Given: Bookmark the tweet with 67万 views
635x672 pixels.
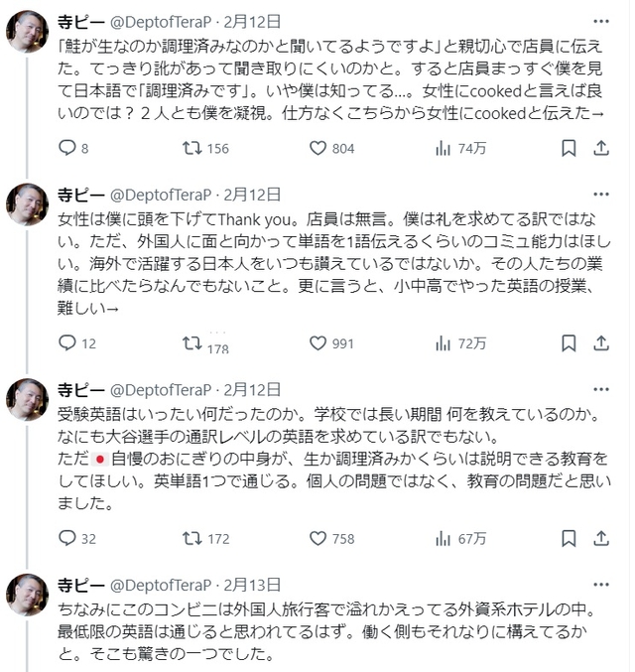Looking at the screenshot, I should (569, 538).
